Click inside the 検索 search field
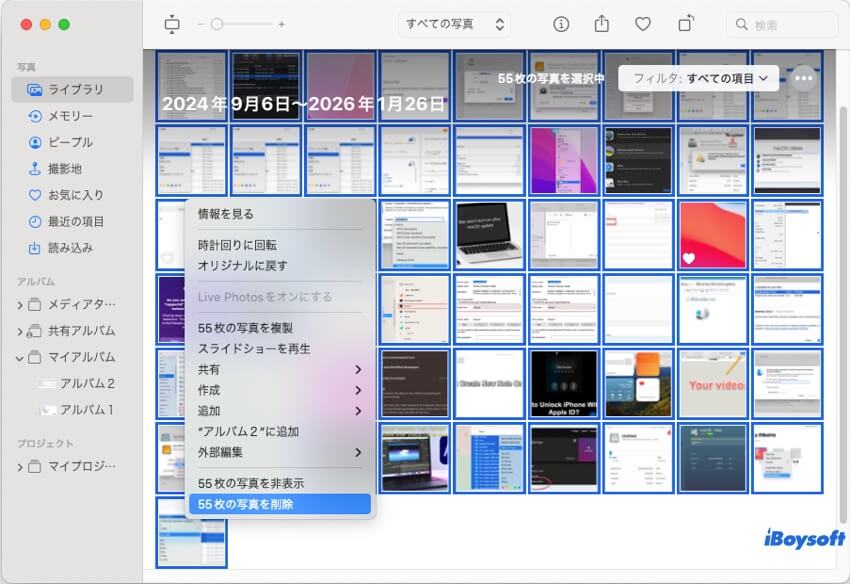 pyautogui.click(x=780, y=25)
